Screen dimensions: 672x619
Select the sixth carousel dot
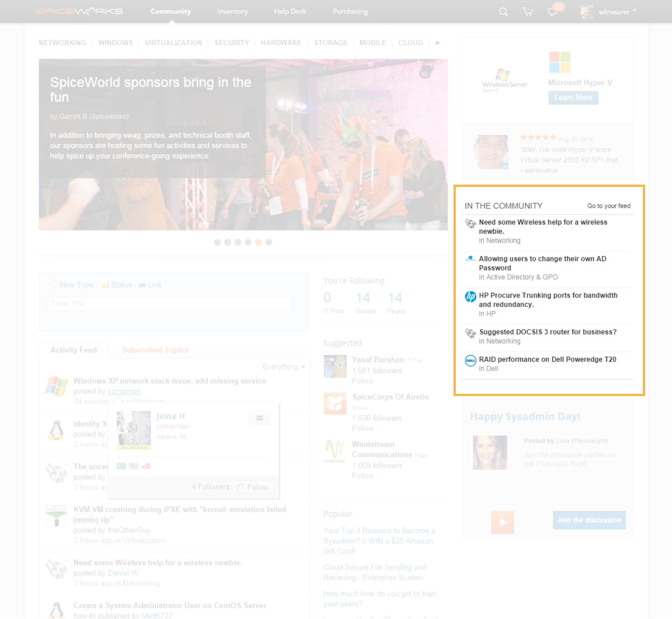(269, 242)
